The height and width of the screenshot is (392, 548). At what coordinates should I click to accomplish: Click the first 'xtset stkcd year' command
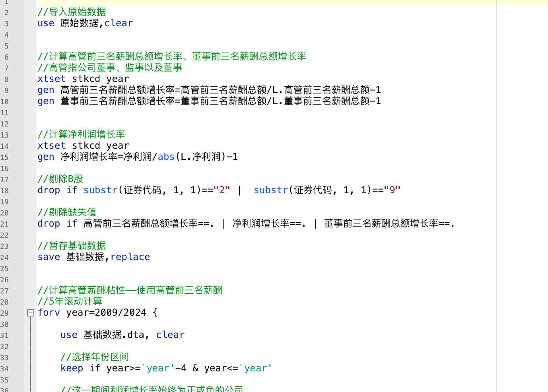(83, 79)
